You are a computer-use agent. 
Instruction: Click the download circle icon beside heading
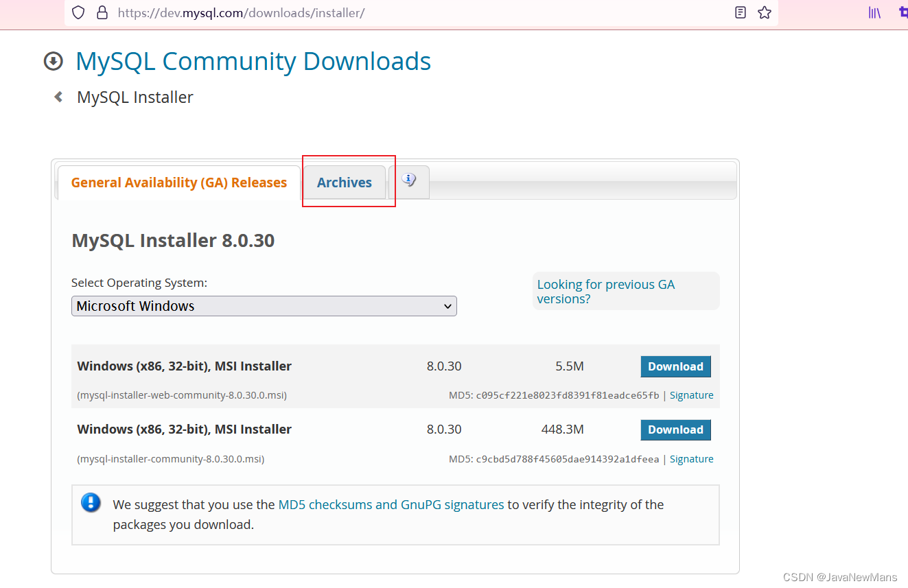pyautogui.click(x=53, y=62)
